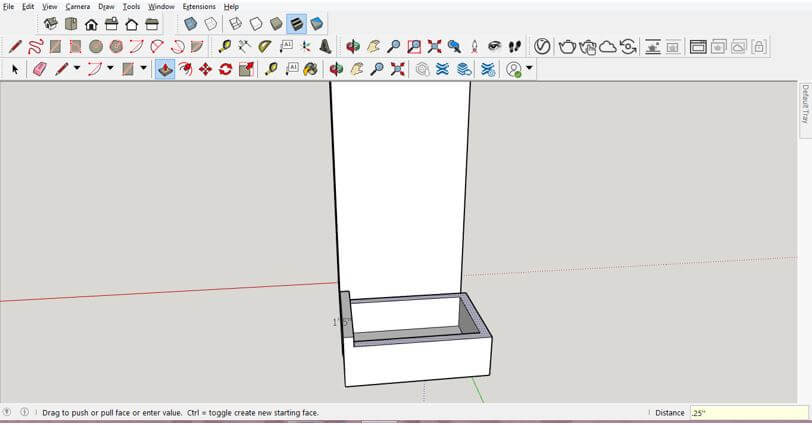Expand the Shapes tool dropdown arrow

(x=143, y=68)
